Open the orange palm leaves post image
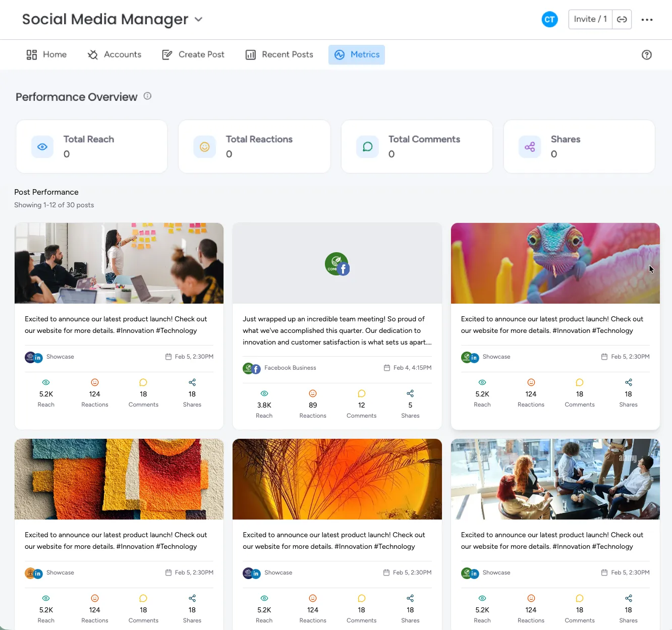672x630 pixels. click(x=337, y=479)
